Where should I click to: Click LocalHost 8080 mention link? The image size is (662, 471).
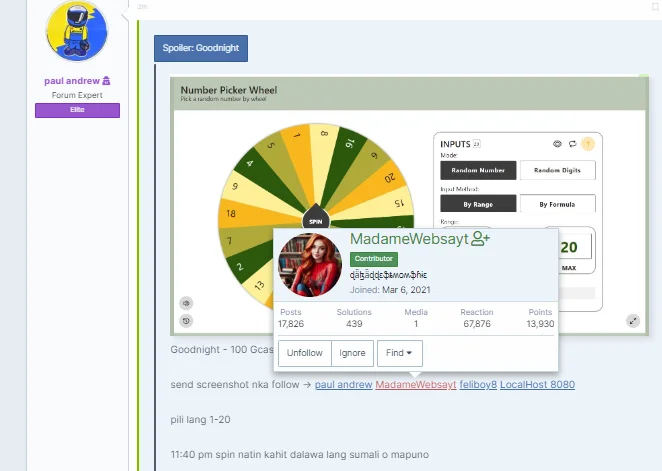(x=537, y=384)
